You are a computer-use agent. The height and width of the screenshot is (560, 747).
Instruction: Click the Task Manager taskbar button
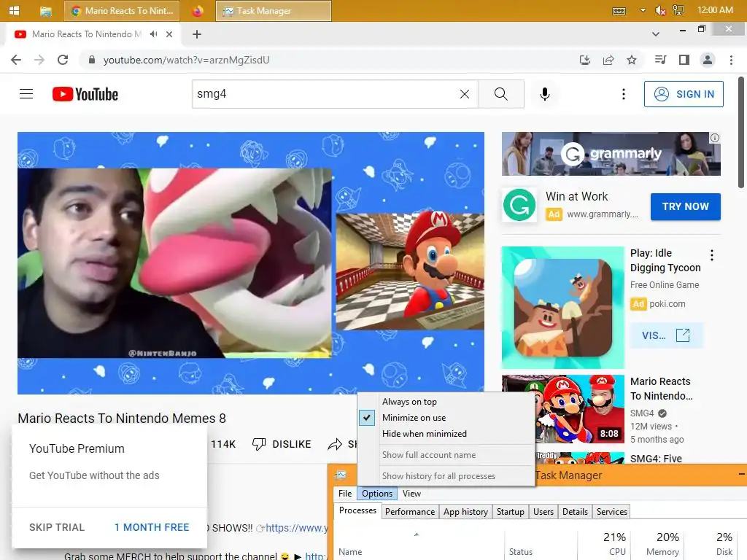(x=274, y=11)
